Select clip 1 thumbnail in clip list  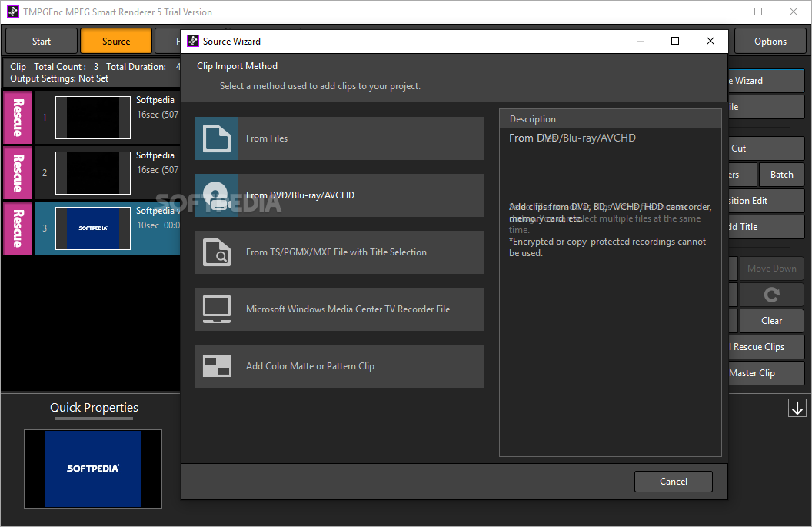(x=93, y=118)
